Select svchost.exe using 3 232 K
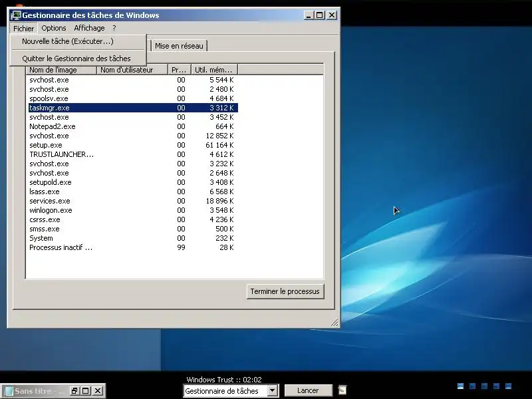Image resolution: width=532 pixels, height=399 pixels. tap(133, 164)
